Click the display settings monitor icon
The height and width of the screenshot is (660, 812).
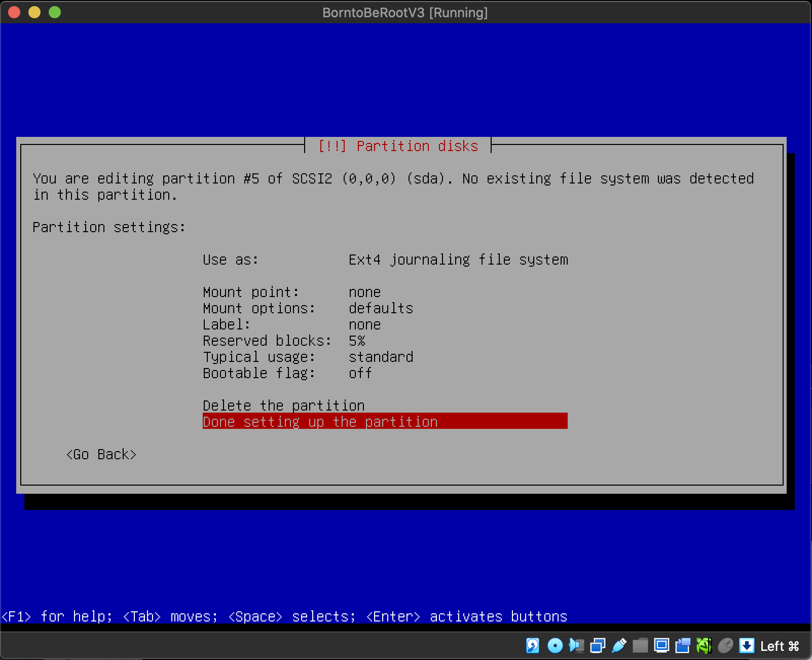[x=661, y=645]
